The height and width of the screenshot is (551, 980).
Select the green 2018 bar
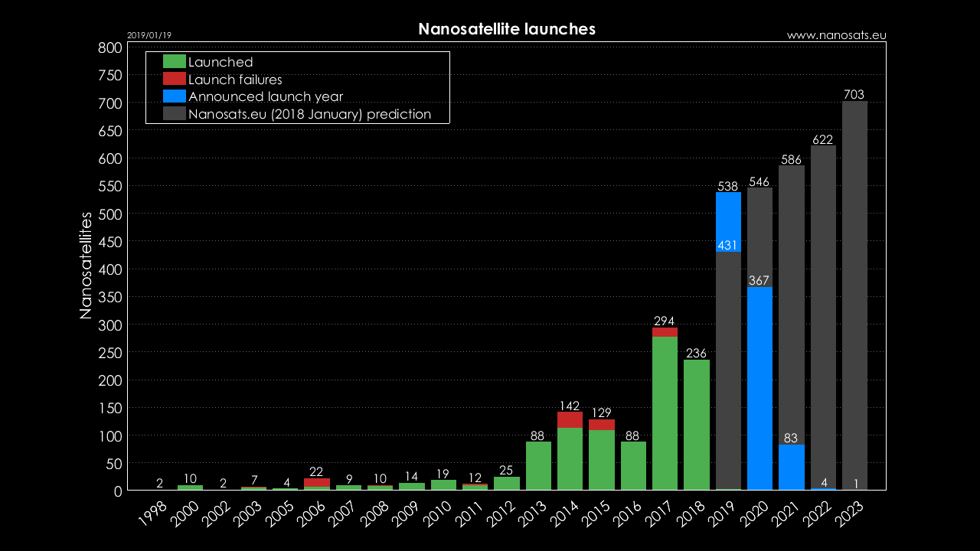click(697, 425)
